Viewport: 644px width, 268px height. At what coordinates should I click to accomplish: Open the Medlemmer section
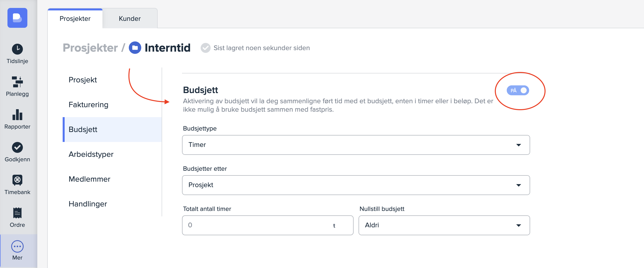(89, 179)
